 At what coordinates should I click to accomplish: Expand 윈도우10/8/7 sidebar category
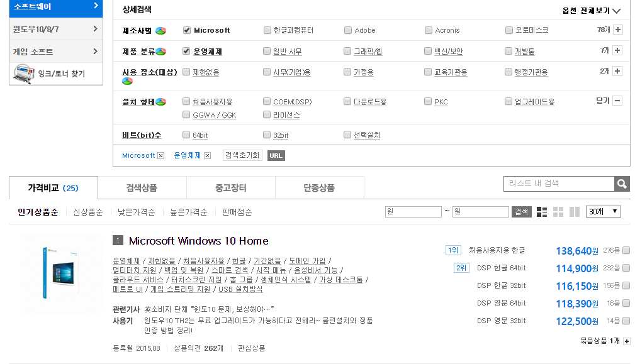click(x=56, y=29)
